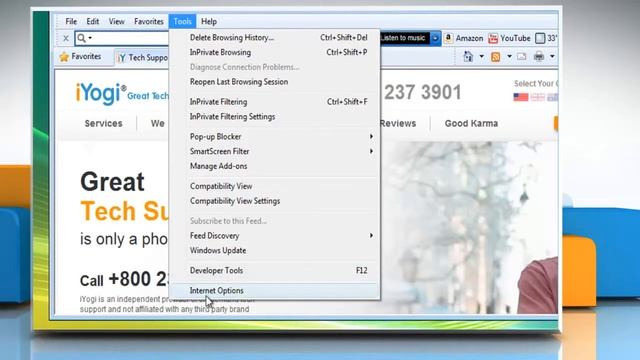The image size is (640, 360).
Task: Click the toolbar close X button
Action: [x=66, y=38]
